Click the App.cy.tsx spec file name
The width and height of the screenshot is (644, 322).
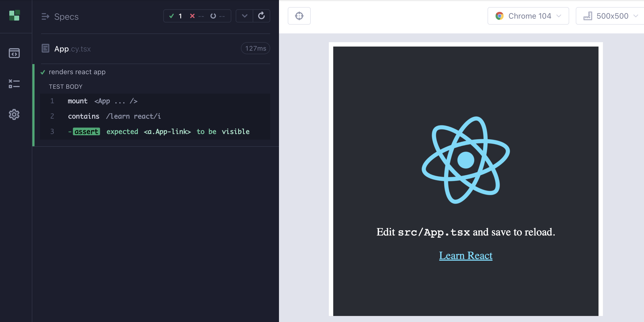(72, 49)
